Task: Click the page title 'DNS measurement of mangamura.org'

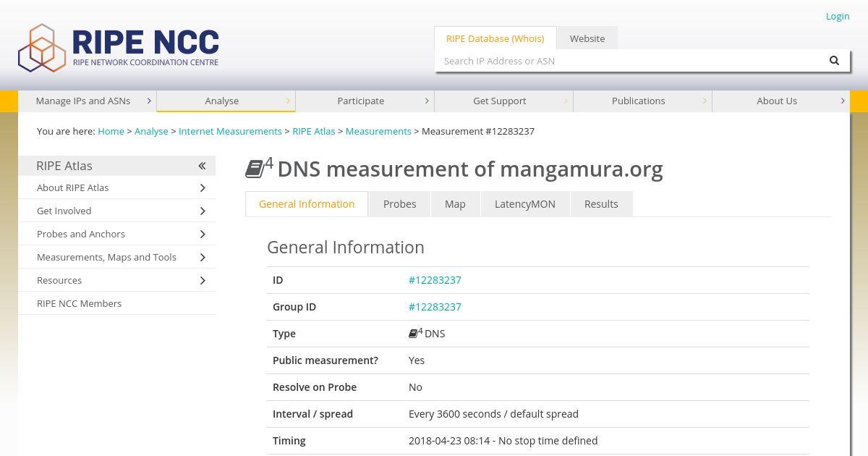Action: (470, 169)
